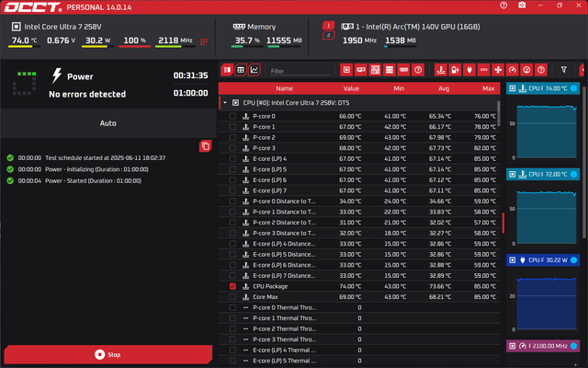
Task: Check the E-core (LP) 4 temperature sensor
Action: tap(232, 158)
